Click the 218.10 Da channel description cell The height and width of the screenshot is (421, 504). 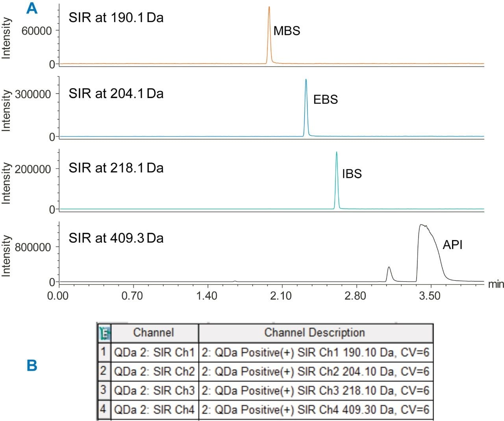click(315, 391)
